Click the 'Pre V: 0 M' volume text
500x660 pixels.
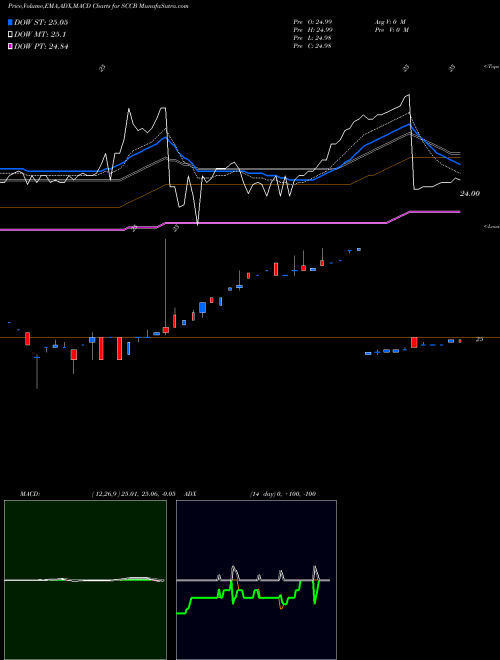pyautogui.click(x=391, y=30)
